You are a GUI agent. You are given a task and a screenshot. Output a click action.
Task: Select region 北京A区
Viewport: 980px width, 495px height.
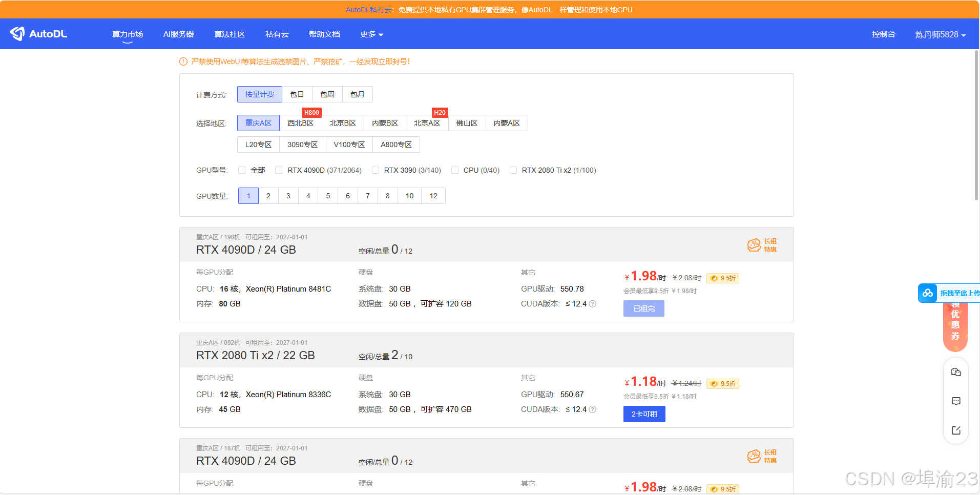427,123
